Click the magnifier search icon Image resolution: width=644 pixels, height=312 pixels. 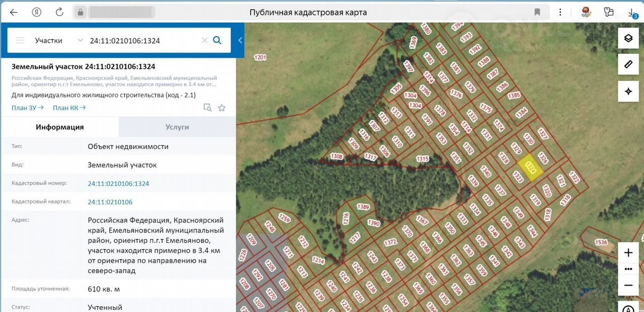click(217, 40)
